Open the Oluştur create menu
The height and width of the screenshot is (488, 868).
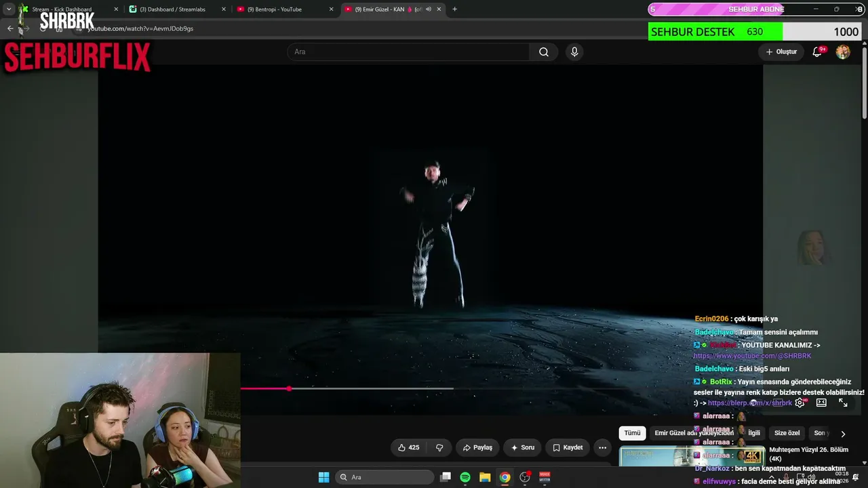[x=781, y=52]
